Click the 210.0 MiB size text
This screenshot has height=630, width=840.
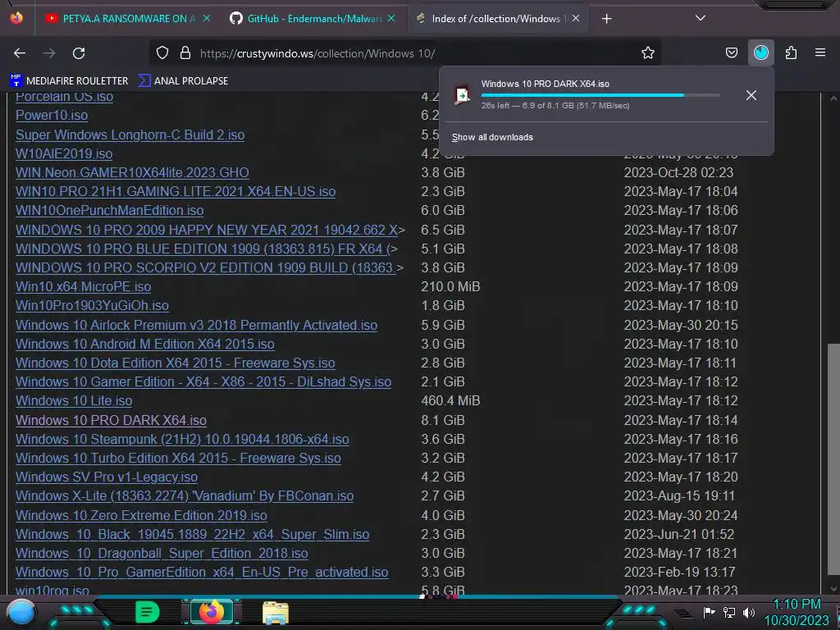[x=450, y=286]
